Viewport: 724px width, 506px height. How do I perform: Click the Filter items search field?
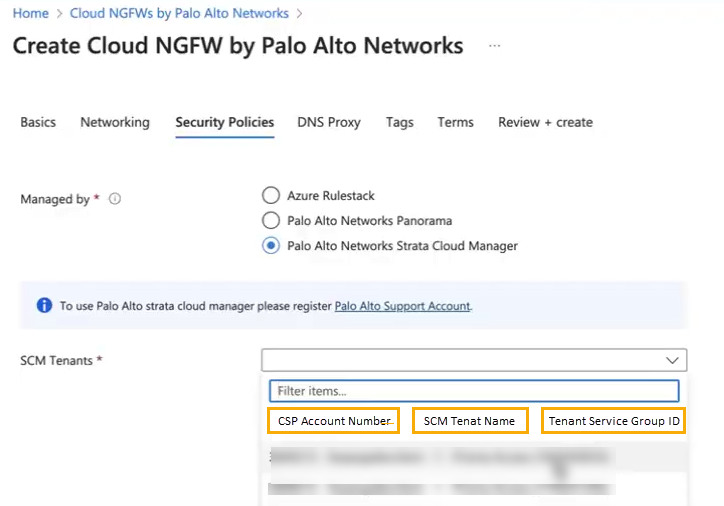[473, 391]
